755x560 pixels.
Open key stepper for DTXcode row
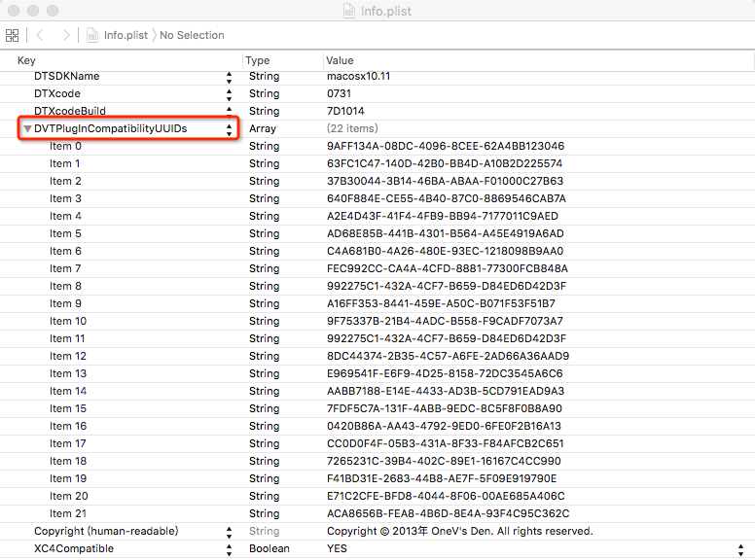tap(230, 93)
